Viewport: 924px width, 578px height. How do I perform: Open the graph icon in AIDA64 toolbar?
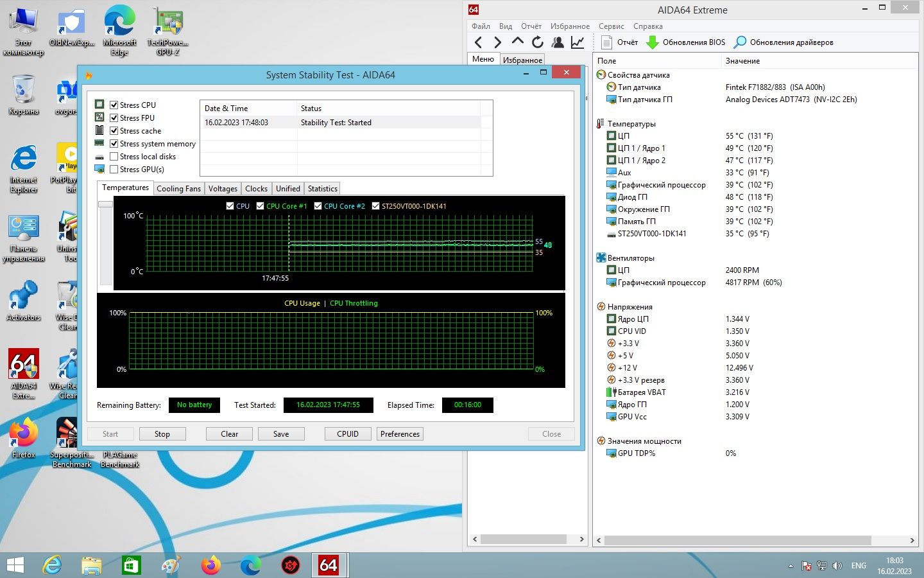(577, 42)
